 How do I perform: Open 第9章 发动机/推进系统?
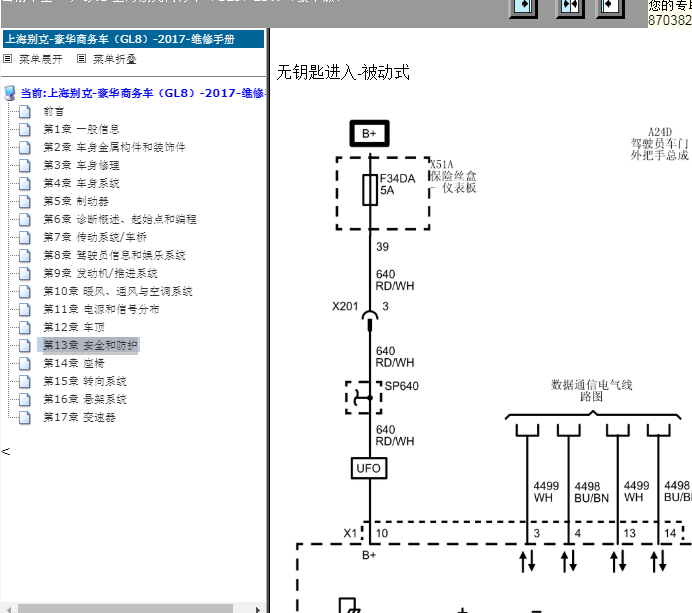click(100, 273)
